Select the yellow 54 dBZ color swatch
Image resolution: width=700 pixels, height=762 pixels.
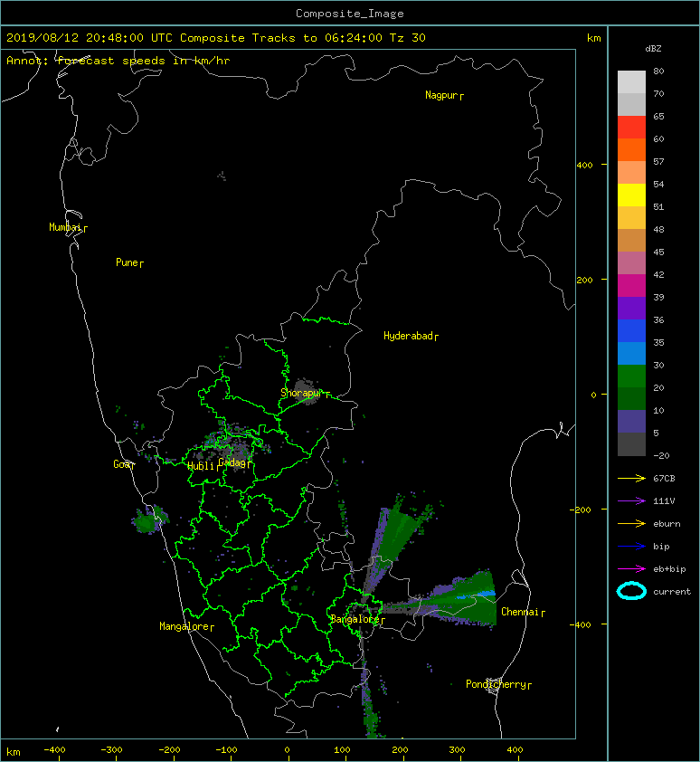coord(631,195)
